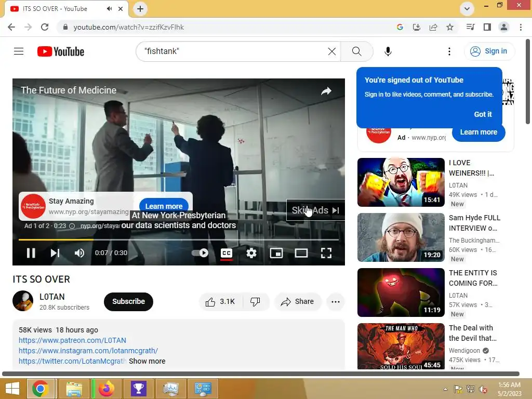Click the taskbar volume muted icon
The image size is (532, 399).
[483, 389]
